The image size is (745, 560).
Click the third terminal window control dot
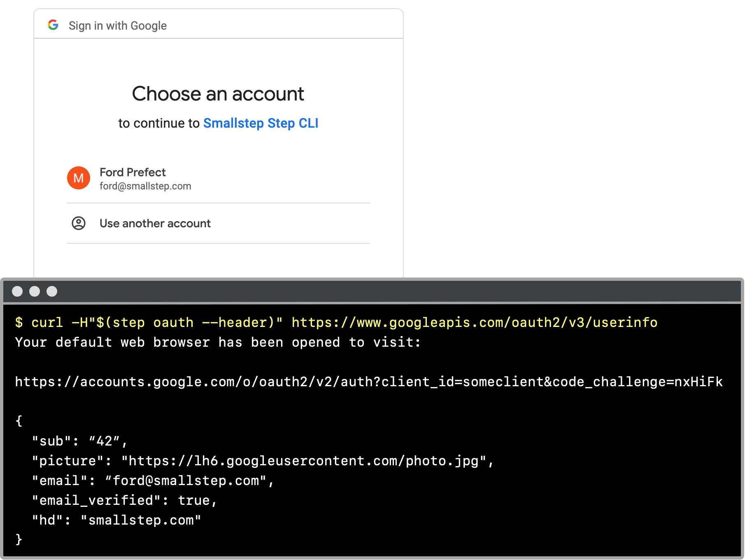coord(52,292)
